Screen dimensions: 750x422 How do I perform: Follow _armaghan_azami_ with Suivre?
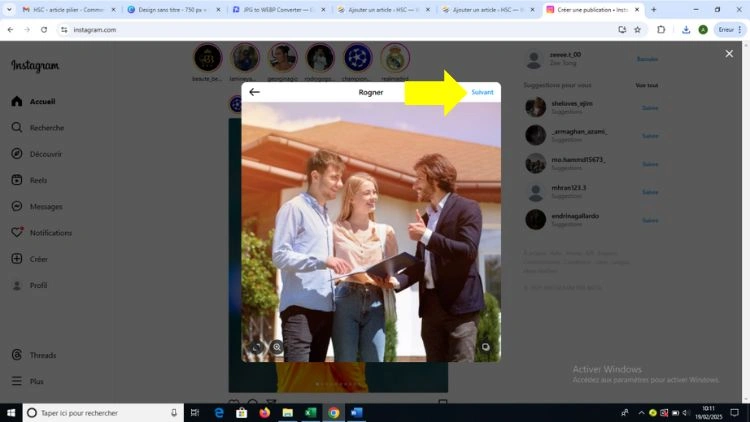point(650,136)
